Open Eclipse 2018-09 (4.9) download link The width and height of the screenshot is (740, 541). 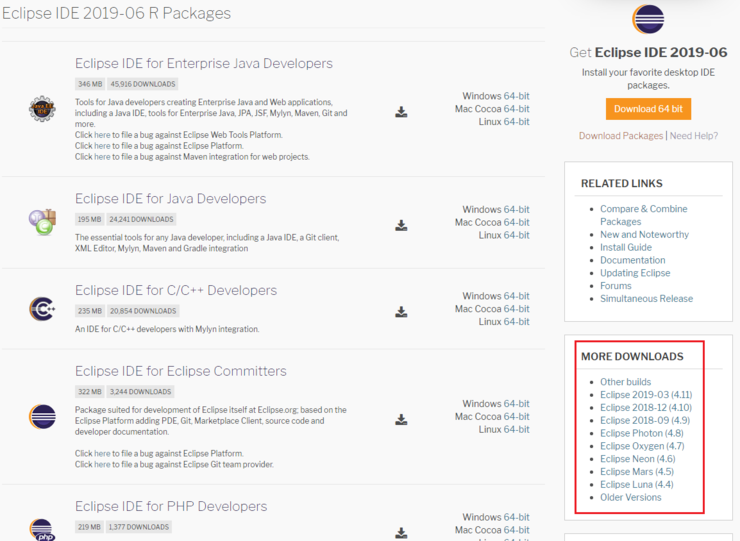[645, 420]
